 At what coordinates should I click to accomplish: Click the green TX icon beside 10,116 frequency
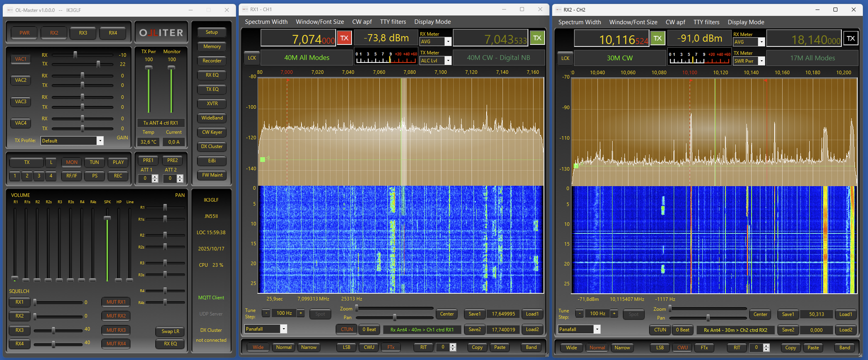pos(657,39)
